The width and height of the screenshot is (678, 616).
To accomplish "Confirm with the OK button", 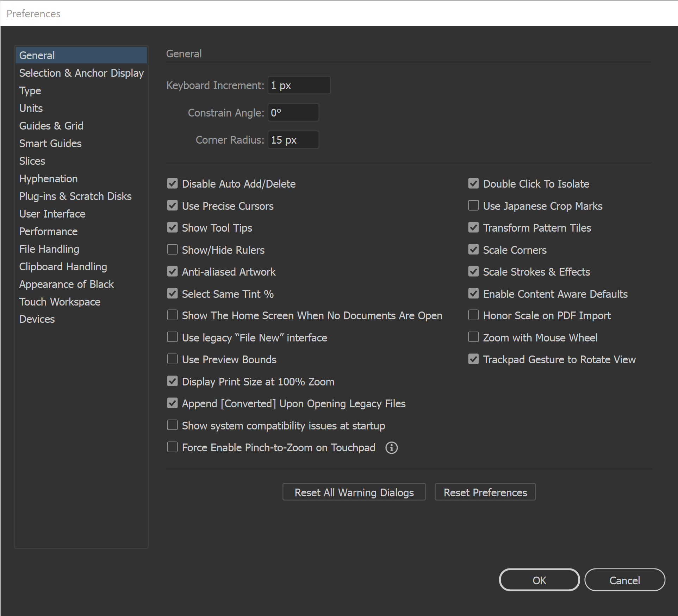I will pyautogui.click(x=539, y=580).
